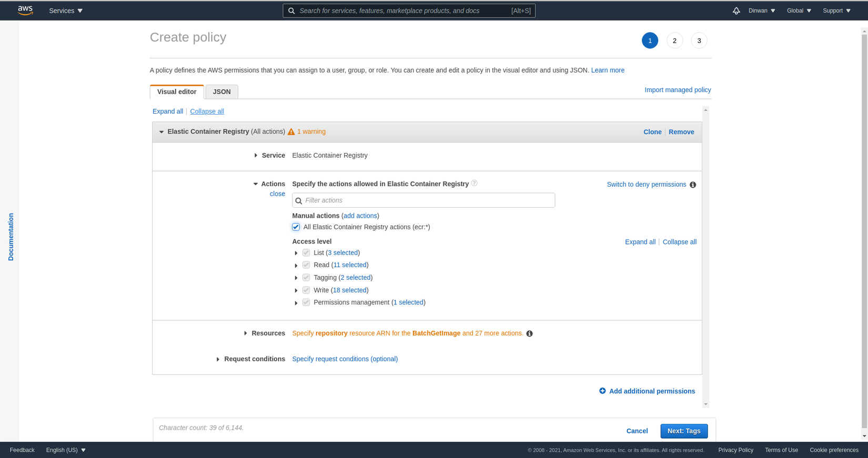Click the AWS logo home icon
This screenshot has height=458, width=868.
pyautogui.click(x=25, y=11)
